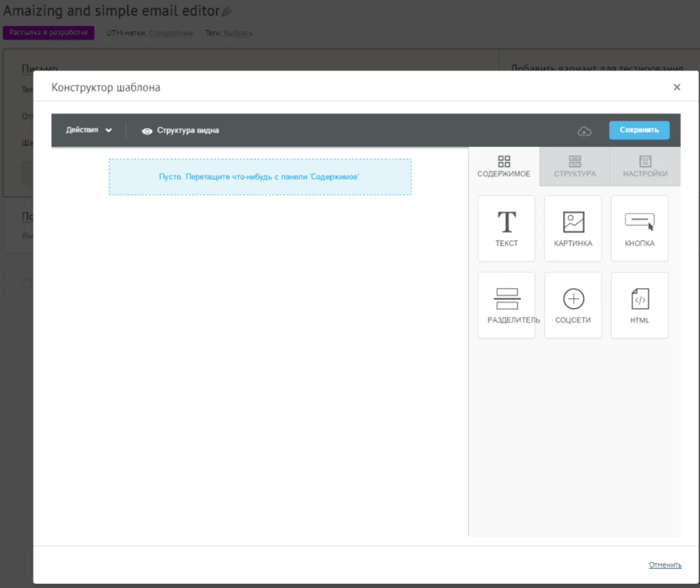Switch to the СОДЕРЖИМОЕ tab
Screen dimensions: 700x588
pos(504,167)
